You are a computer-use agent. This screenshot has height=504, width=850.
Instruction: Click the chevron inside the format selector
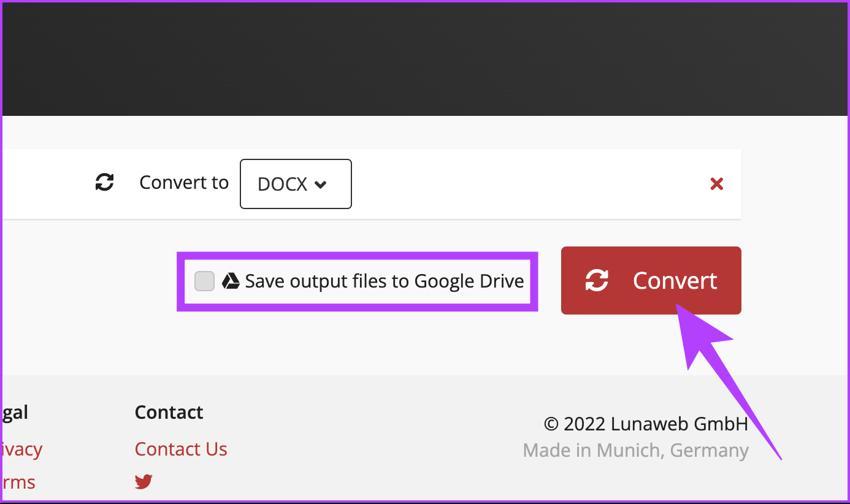(321, 184)
